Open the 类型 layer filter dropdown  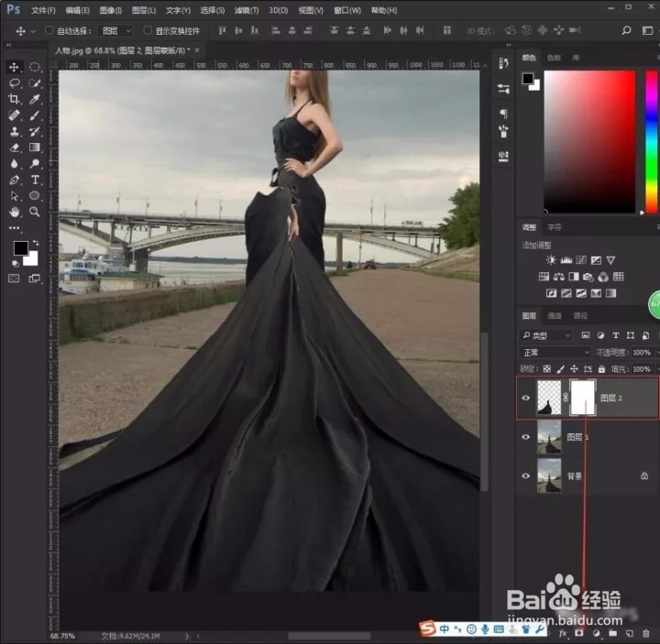pos(545,335)
